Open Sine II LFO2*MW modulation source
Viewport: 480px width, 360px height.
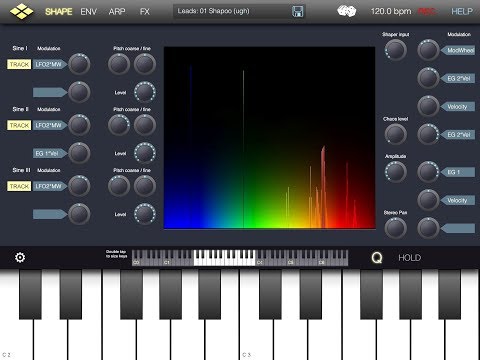tap(49, 125)
